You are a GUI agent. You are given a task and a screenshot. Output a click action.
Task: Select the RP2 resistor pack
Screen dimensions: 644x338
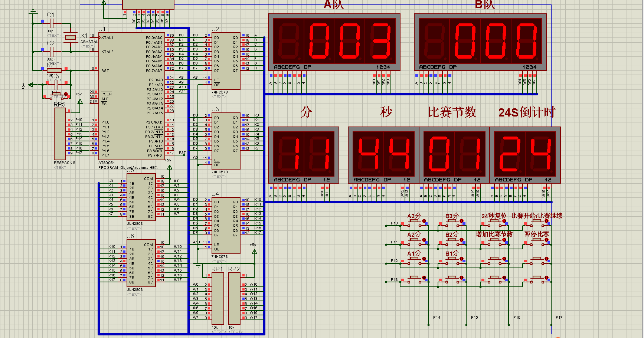click(235, 299)
